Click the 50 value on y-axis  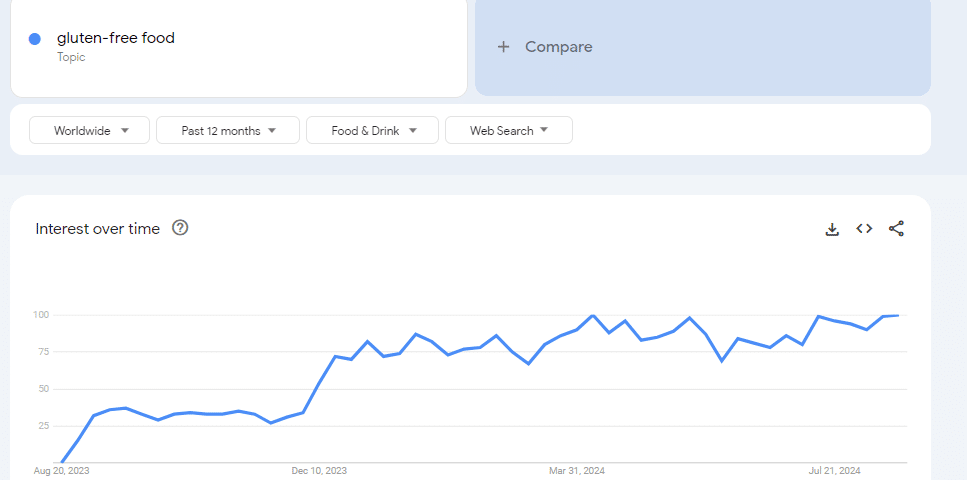(44, 389)
